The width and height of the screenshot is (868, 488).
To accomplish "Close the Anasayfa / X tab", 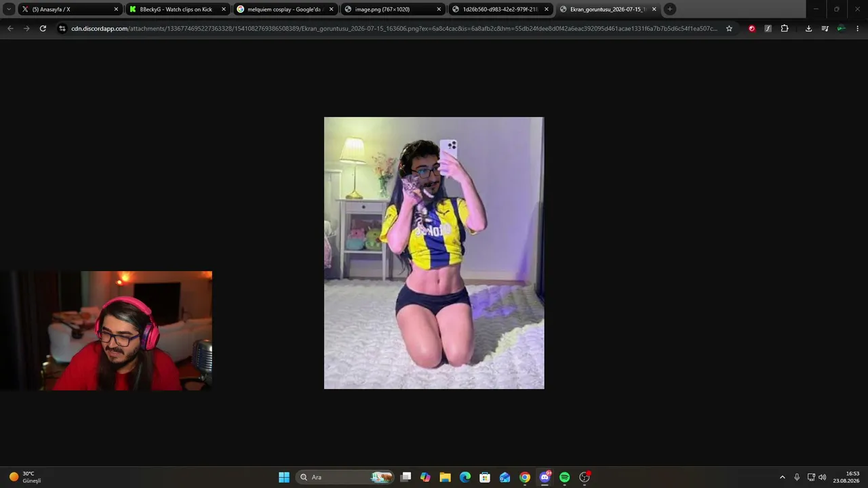I will [x=116, y=9].
